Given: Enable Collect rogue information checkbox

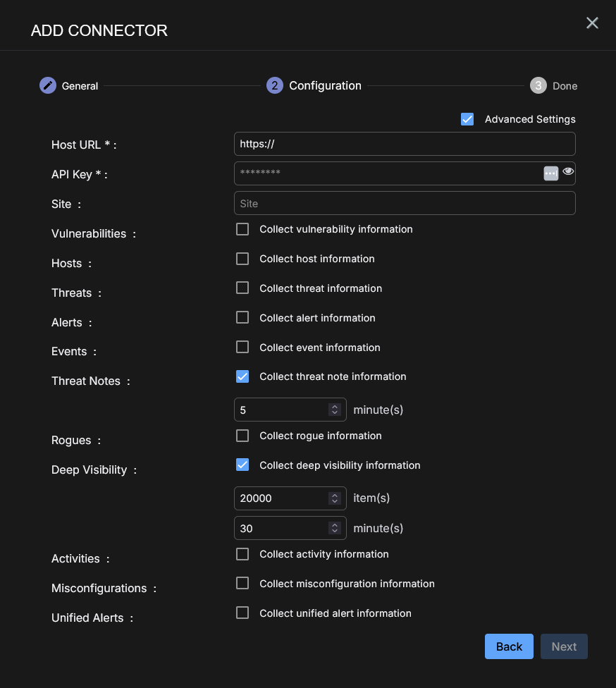Looking at the screenshot, I should pyautogui.click(x=242, y=436).
